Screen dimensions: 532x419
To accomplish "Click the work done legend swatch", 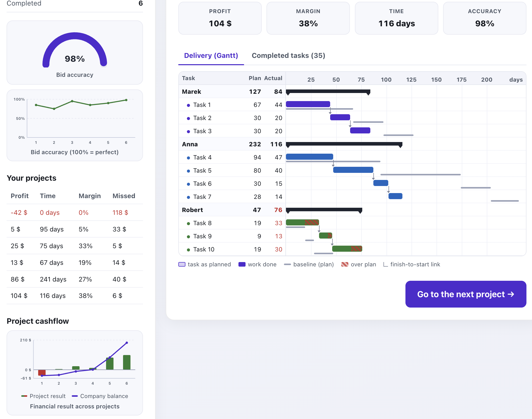I will pyautogui.click(x=242, y=264).
